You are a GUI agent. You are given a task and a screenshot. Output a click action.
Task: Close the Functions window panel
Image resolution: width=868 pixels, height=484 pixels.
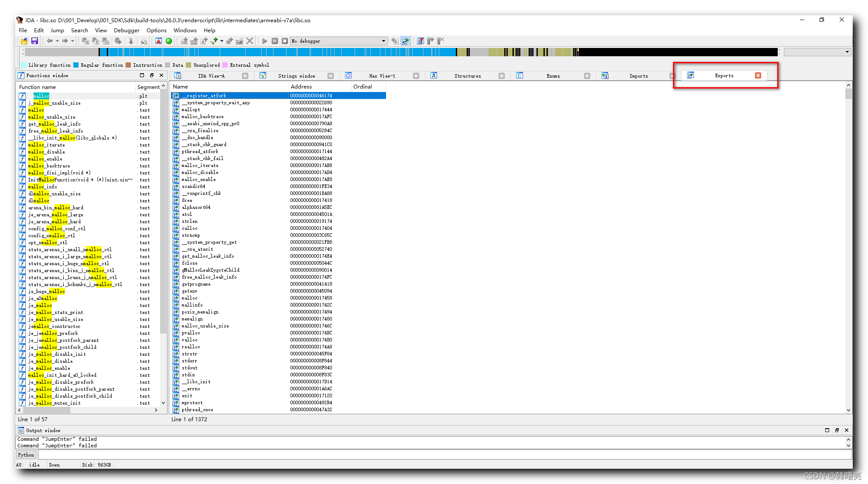(161, 75)
